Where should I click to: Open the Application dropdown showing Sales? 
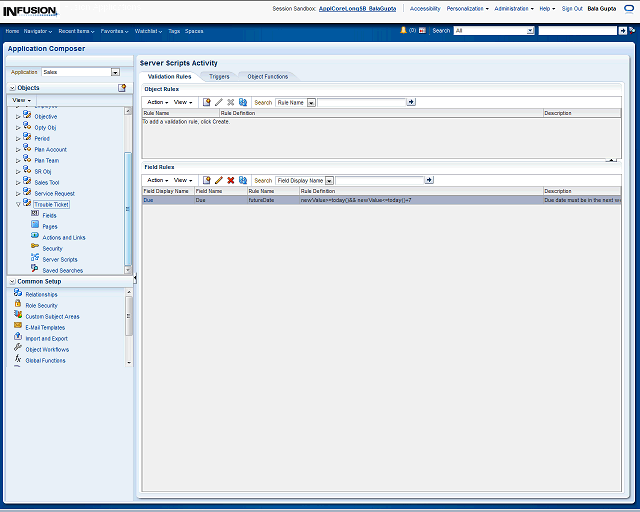[x=115, y=72]
